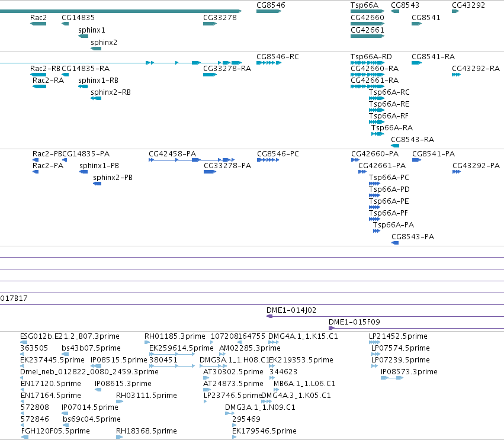
Task: Select protein Tsp66A-PC
Action: click(x=374, y=184)
